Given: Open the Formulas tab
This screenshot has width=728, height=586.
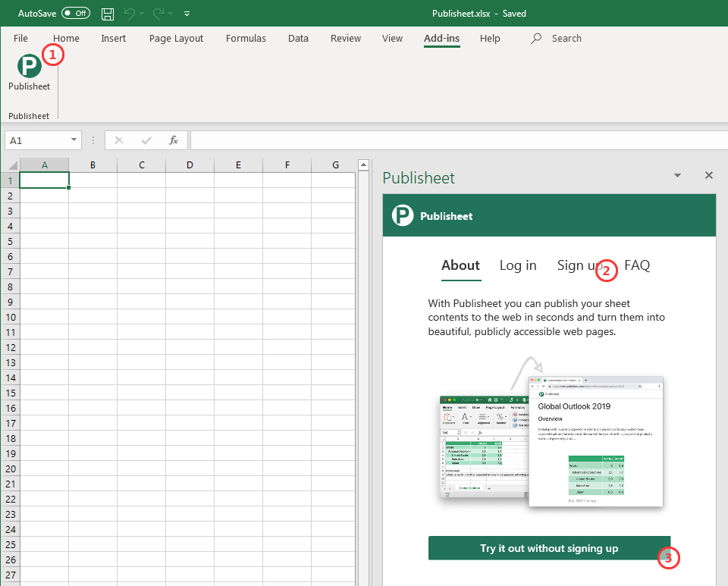Looking at the screenshot, I should pyautogui.click(x=246, y=38).
